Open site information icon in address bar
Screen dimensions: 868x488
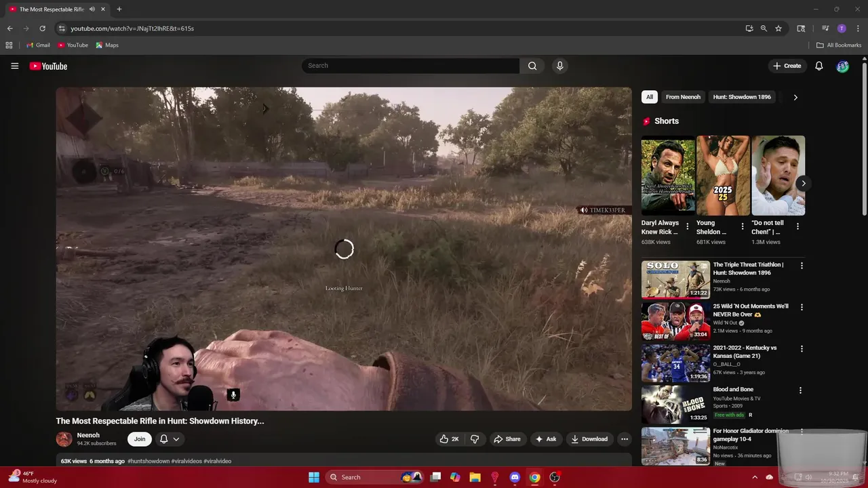point(61,28)
